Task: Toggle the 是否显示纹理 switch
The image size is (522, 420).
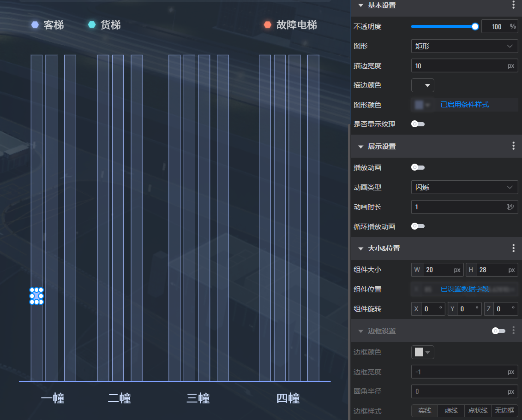Action: 418,124
